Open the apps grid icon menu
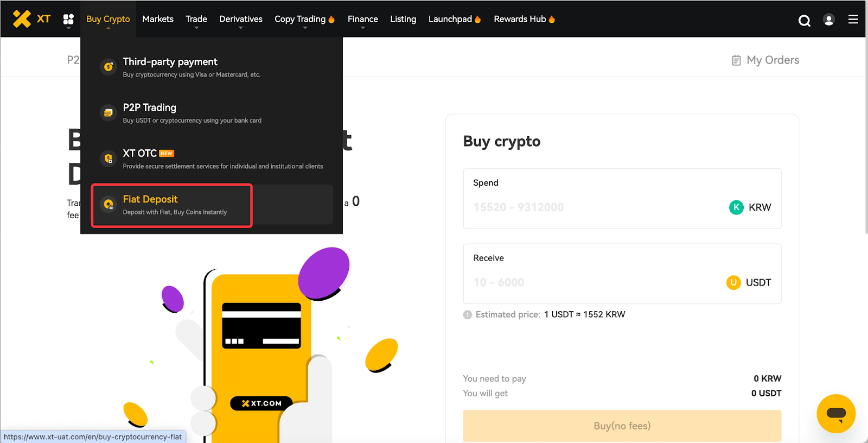 click(x=68, y=20)
